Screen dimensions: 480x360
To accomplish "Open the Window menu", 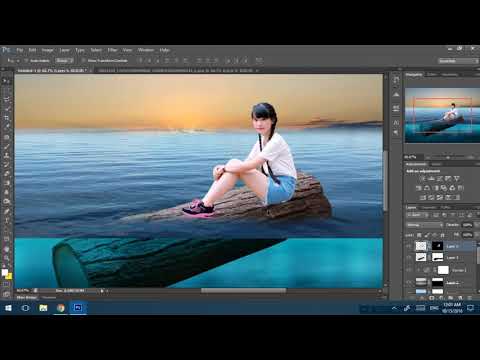I will [146, 50].
